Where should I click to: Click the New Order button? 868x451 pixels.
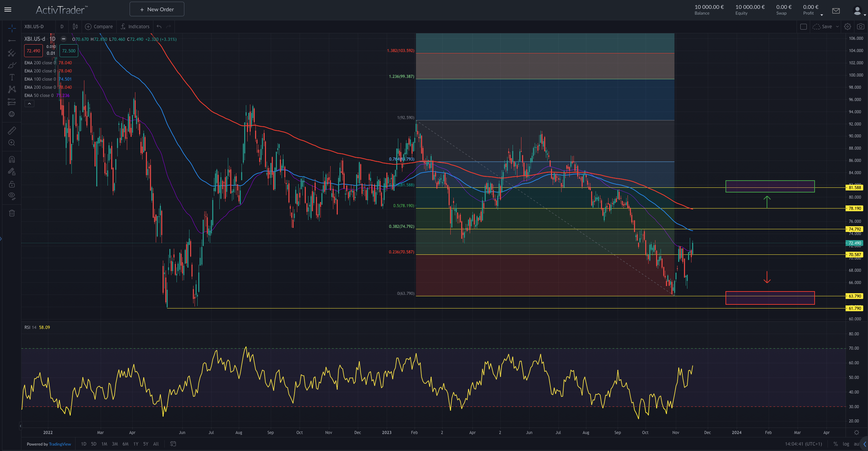[x=157, y=9]
